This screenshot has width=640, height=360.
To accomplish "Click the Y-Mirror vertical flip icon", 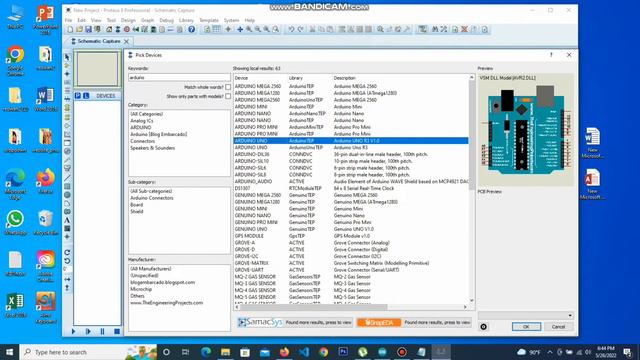I will [67, 288].
